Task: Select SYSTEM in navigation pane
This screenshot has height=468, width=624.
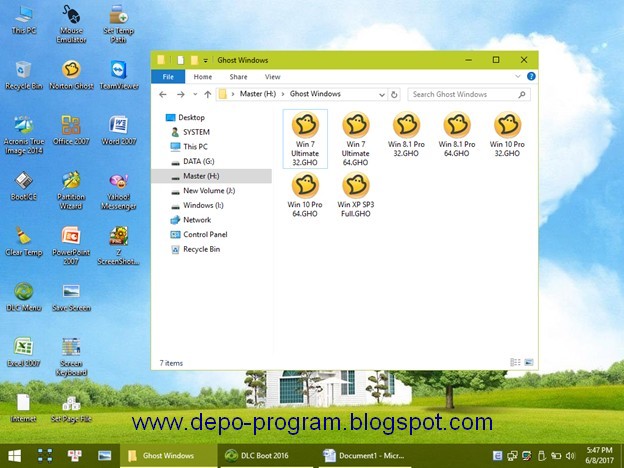Action: tap(190, 132)
